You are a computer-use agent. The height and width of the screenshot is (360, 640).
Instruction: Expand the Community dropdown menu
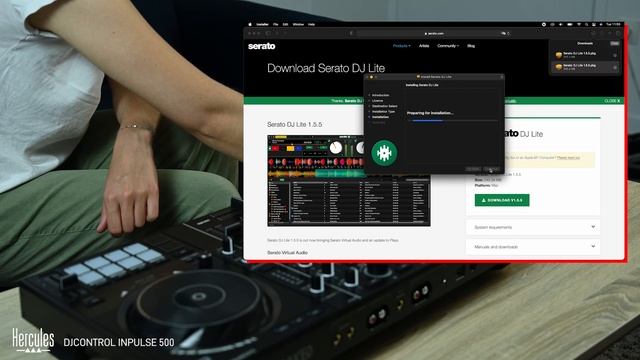coord(448,46)
